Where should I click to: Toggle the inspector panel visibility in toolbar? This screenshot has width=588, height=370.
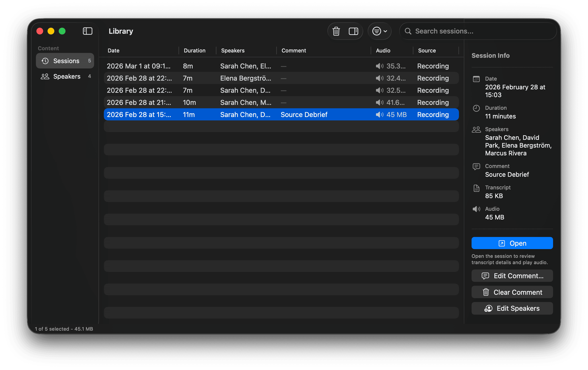(x=353, y=31)
